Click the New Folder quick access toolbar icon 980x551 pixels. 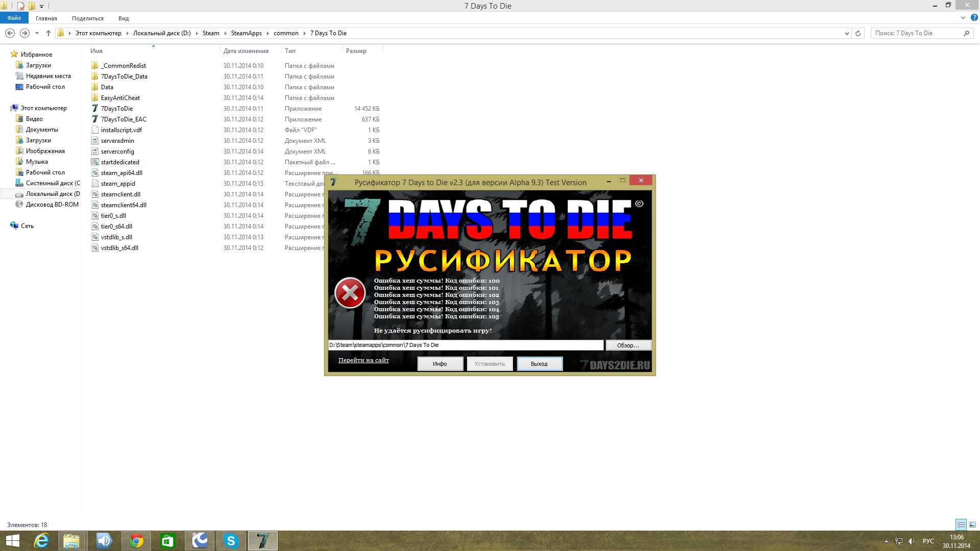coord(32,6)
